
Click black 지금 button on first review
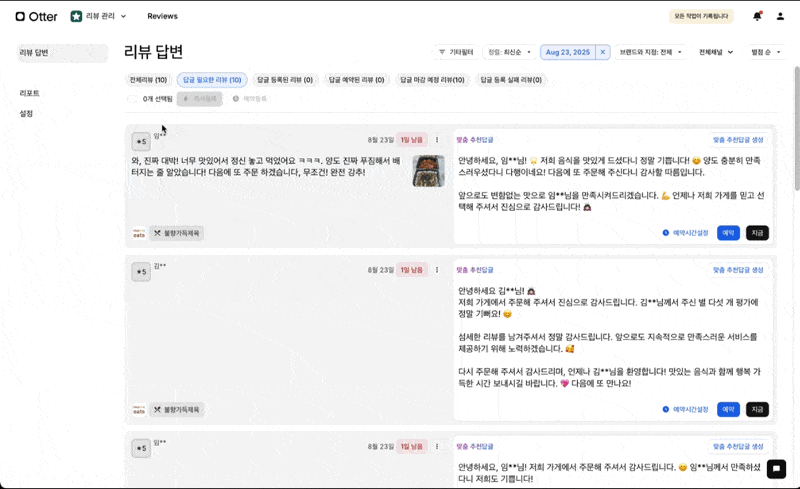coord(757,233)
